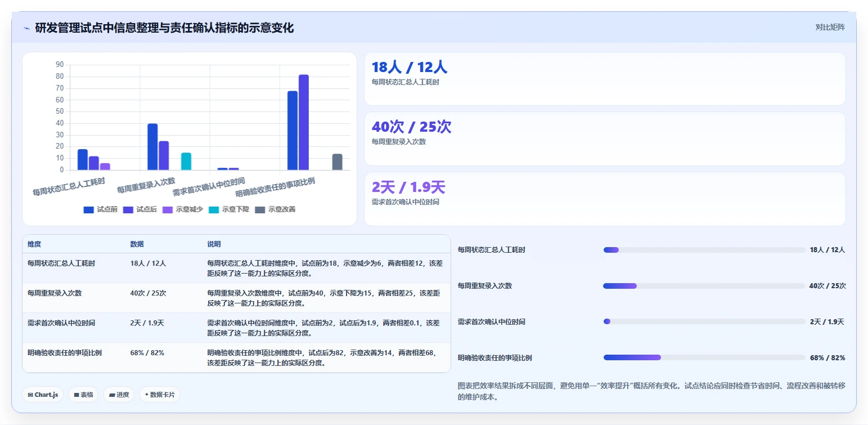Toggle the 试点前 legend series
The height and width of the screenshot is (425, 868).
[x=100, y=209]
